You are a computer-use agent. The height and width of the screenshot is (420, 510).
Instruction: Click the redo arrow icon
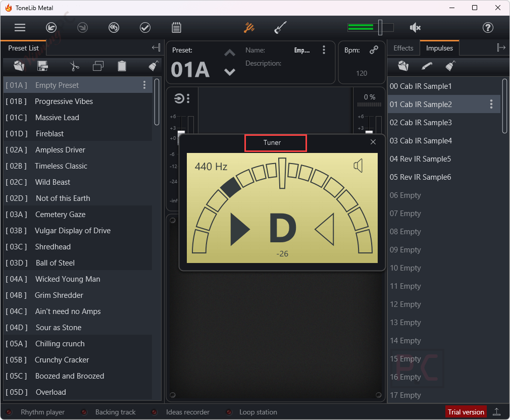pos(82,28)
